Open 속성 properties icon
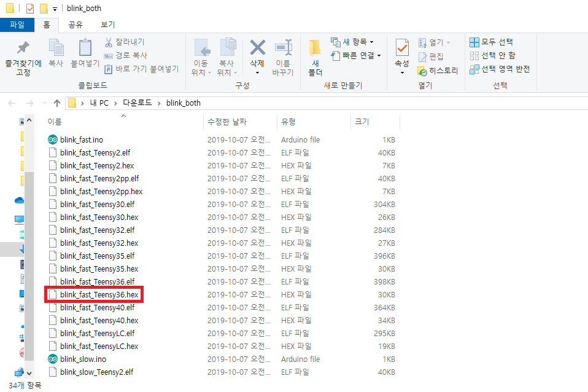The height and width of the screenshot is (392, 588). coord(402,48)
